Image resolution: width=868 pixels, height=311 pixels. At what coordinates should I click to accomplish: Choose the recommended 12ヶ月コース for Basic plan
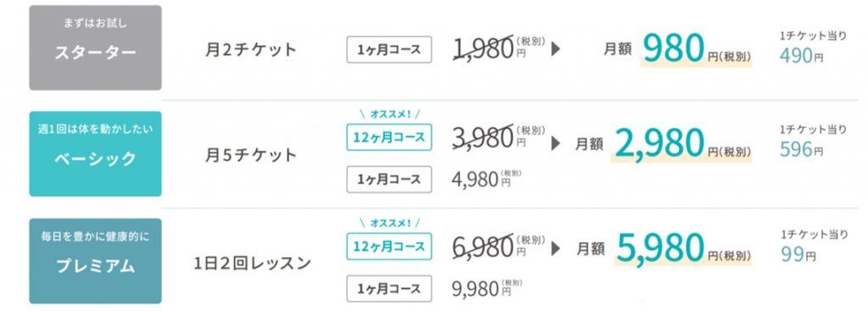tap(389, 137)
